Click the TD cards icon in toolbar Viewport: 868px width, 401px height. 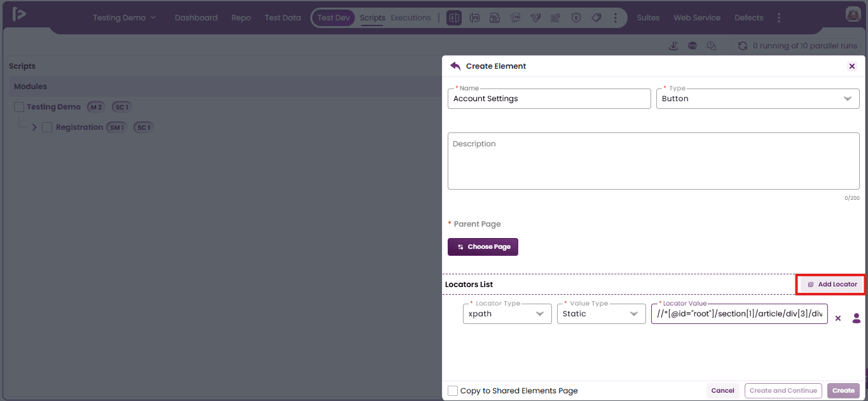click(x=515, y=18)
